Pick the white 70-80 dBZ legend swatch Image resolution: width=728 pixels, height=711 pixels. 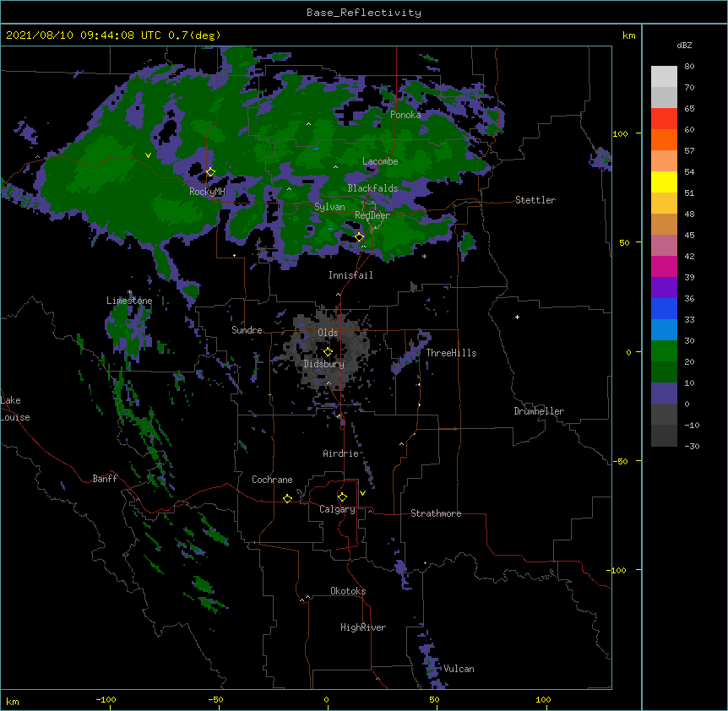[x=664, y=77]
